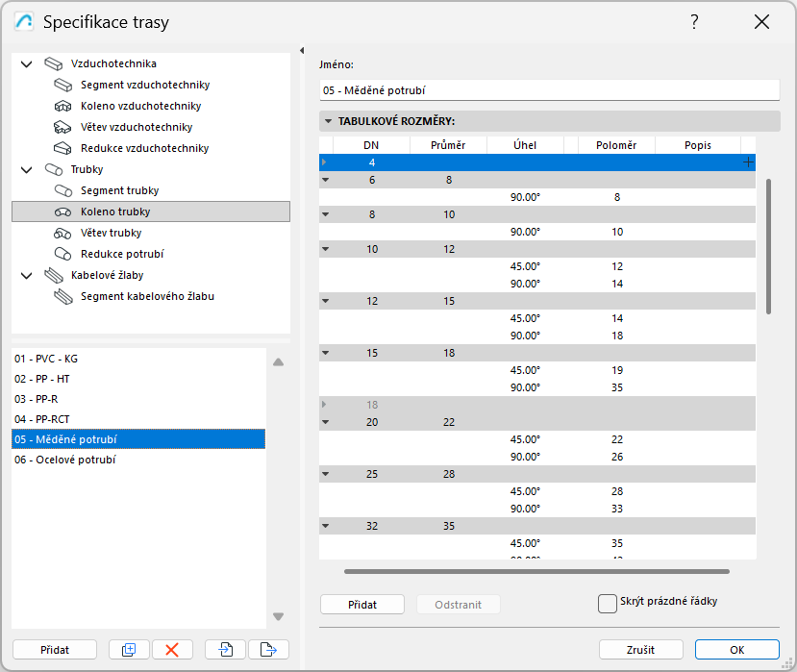Collapse the TABULKOVÉ ROZMĚRY section
This screenshot has height=672, width=797.
tap(328, 122)
